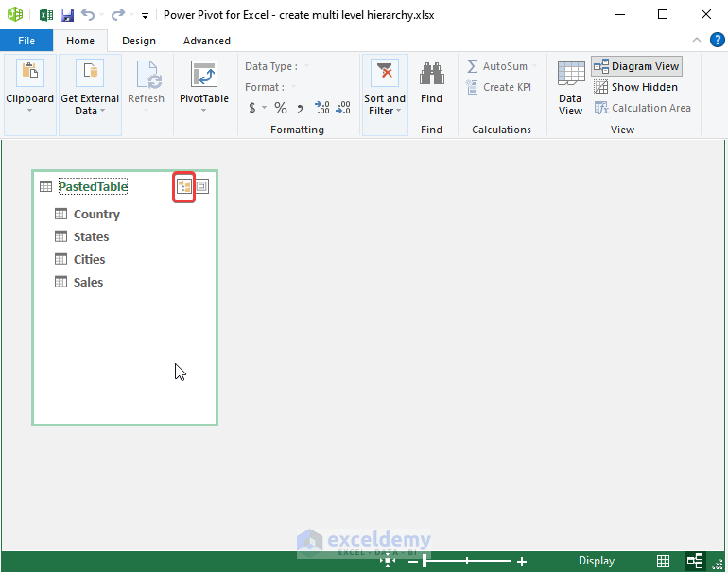Image resolution: width=728 pixels, height=573 pixels.
Task: Increase decimal places
Action: coord(321,108)
